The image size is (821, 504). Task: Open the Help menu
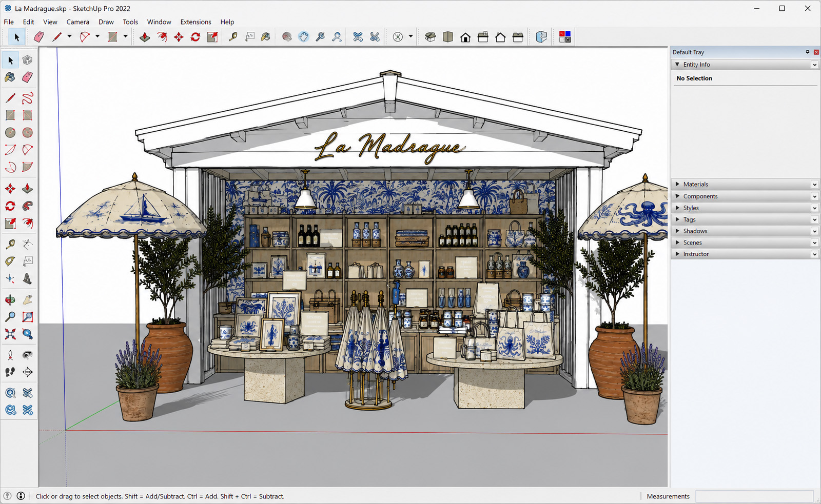click(227, 22)
